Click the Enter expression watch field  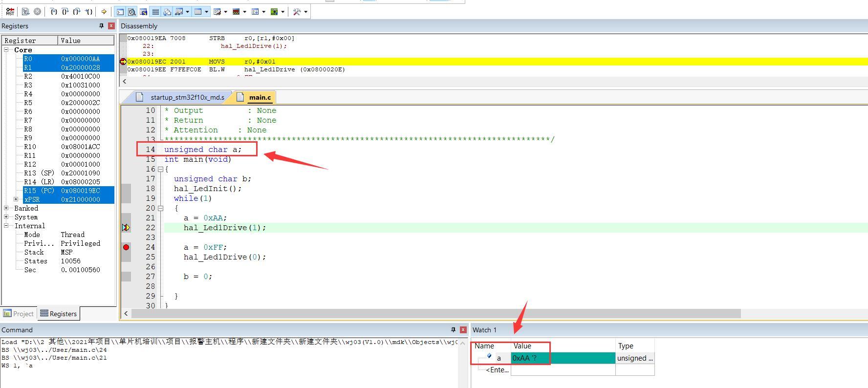[497, 370]
